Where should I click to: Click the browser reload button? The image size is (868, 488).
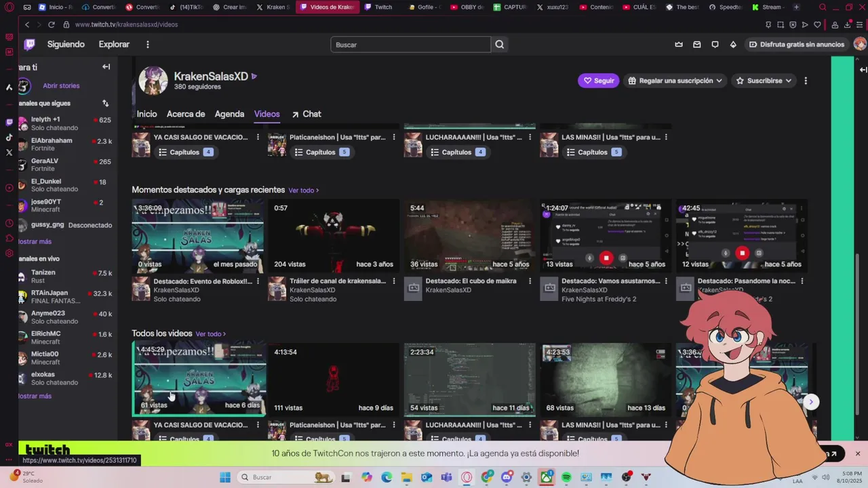pyautogui.click(x=51, y=24)
